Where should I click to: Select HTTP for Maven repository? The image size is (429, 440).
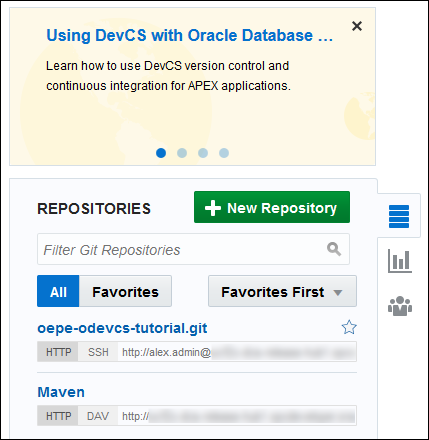(58, 416)
